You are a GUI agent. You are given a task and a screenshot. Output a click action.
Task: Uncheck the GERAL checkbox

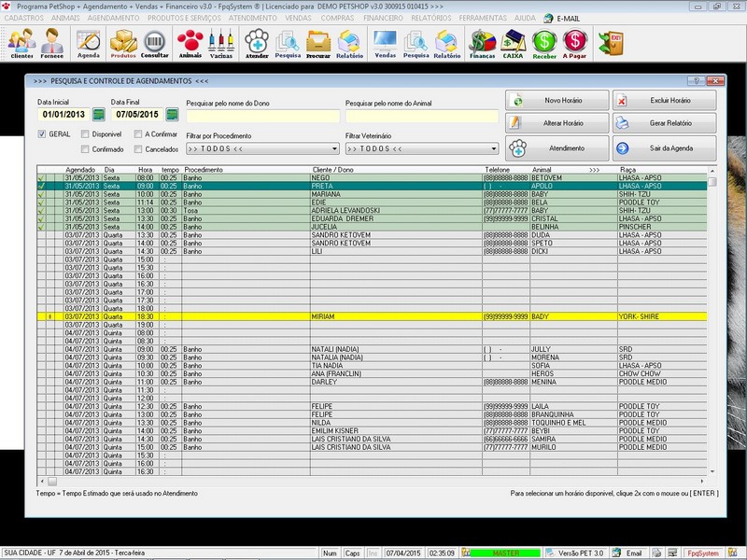pyautogui.click(x=42, y=134)
